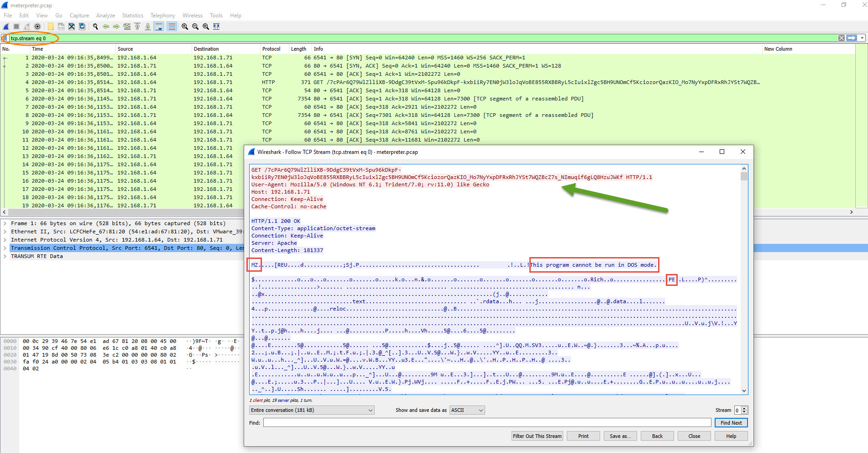The image size is (868, 453).
Task: Click the New Column header
Action: click(x=808, y=49)
